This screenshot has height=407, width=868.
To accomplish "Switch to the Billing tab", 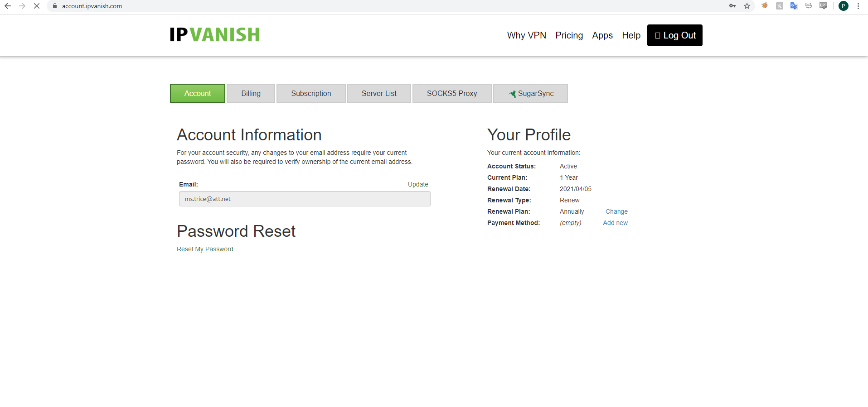I will 251,93.
